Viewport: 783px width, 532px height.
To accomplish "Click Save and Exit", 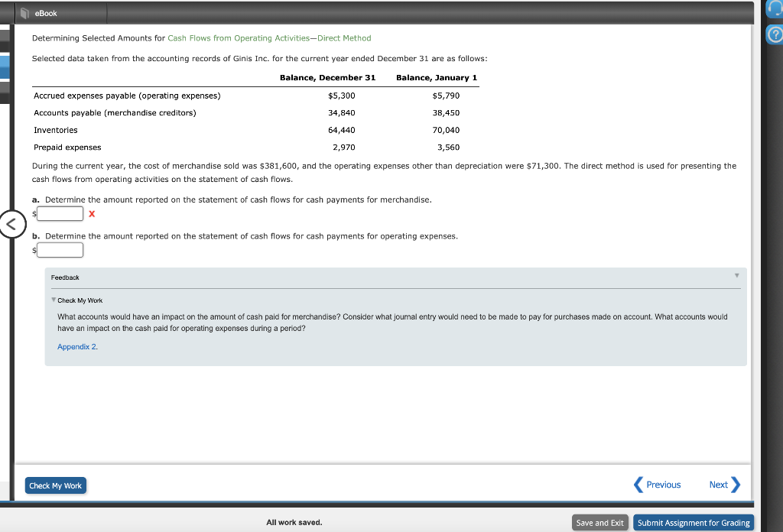I will pyautogui.click(x=599, y=522).
